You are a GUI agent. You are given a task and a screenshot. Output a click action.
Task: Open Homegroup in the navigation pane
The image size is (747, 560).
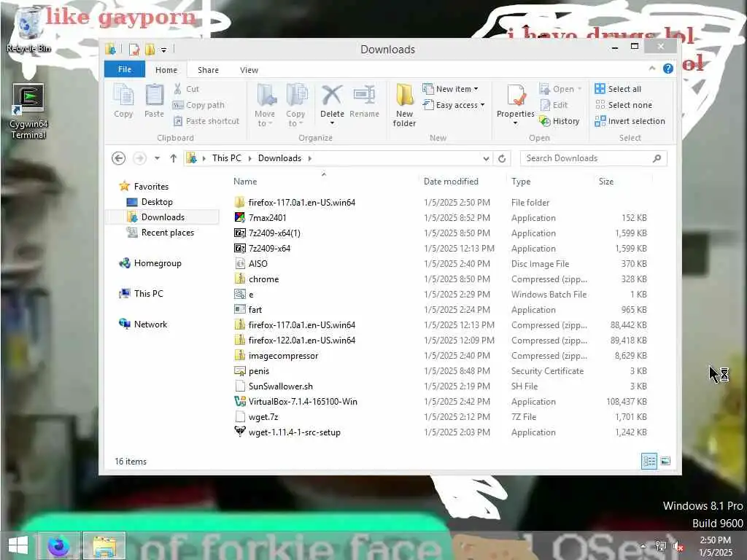150,263
